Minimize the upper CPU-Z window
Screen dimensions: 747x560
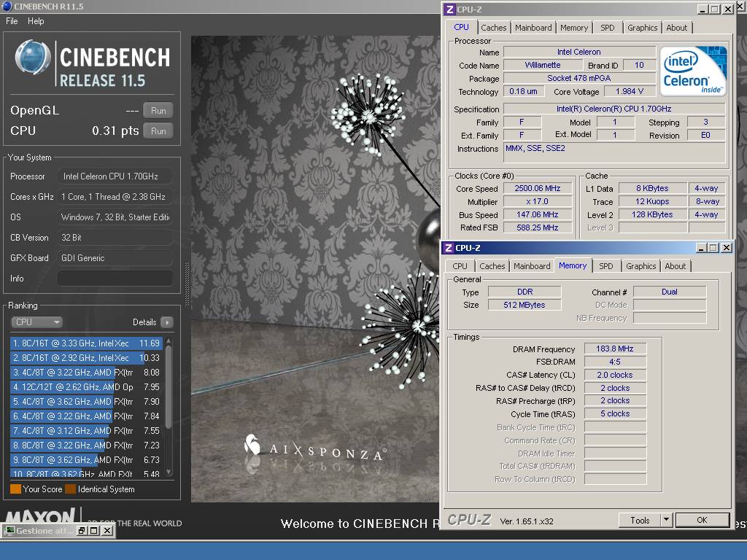(703, 9)
